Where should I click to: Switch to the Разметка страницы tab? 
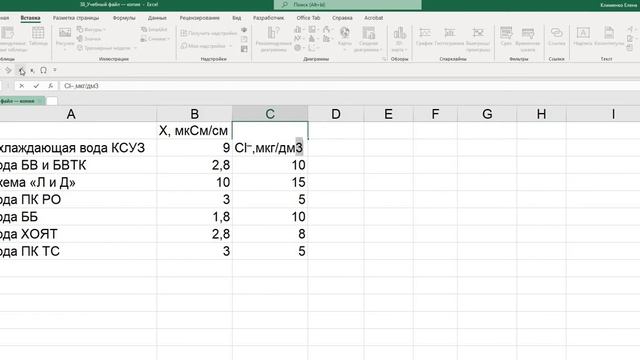point(76,18)
